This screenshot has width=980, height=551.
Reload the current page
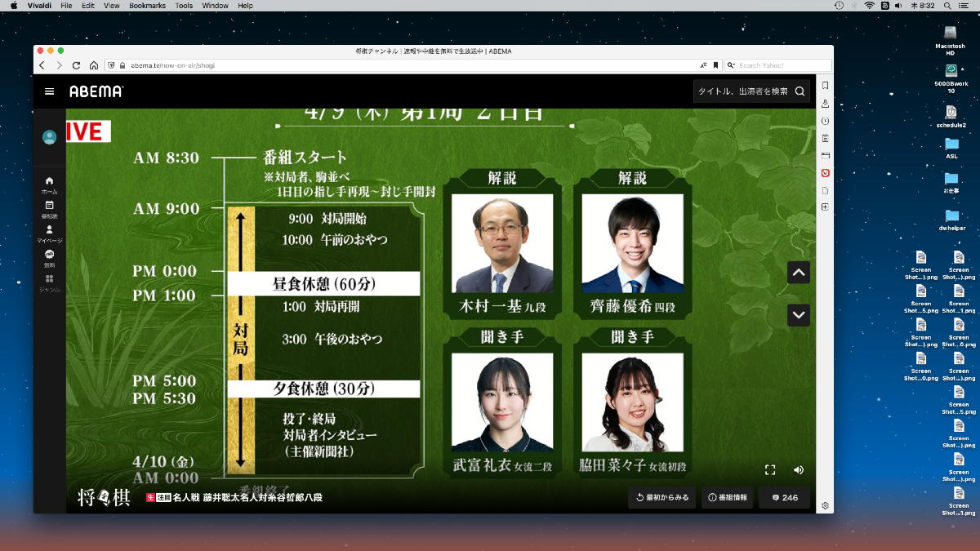tap(77, 65)
